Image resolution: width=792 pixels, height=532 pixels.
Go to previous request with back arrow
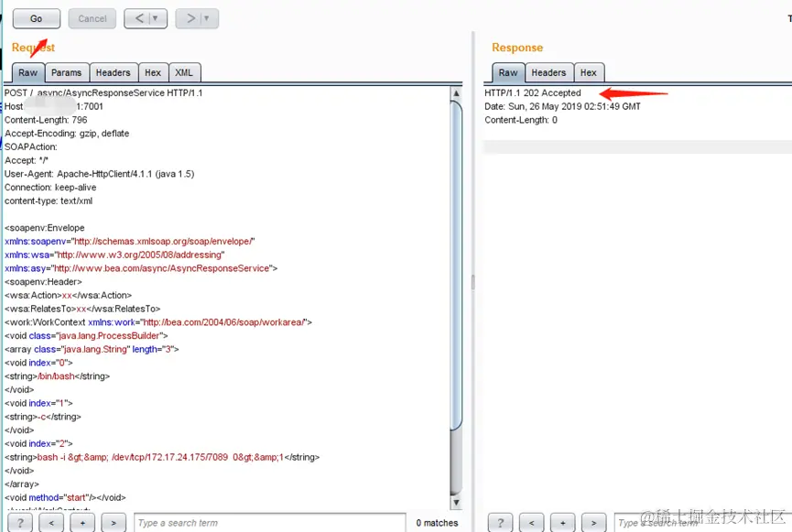coord(139,18)
